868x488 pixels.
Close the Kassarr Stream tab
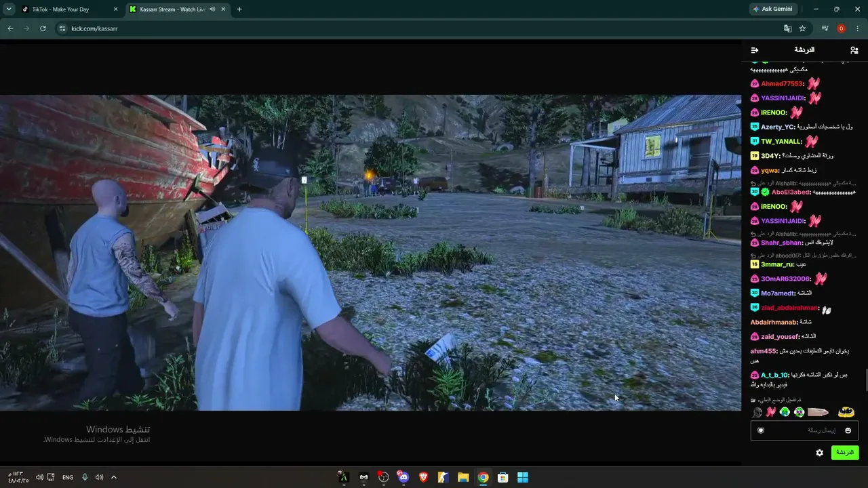click(223, 9)
